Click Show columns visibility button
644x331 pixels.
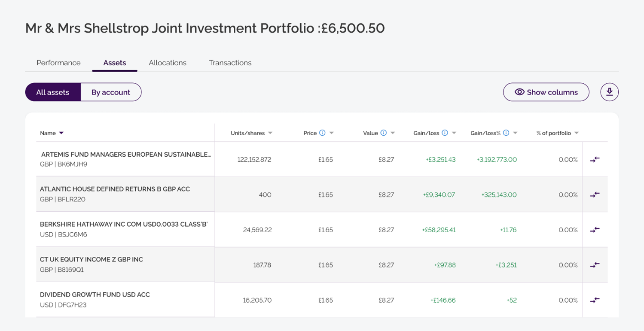coord(546,92)
